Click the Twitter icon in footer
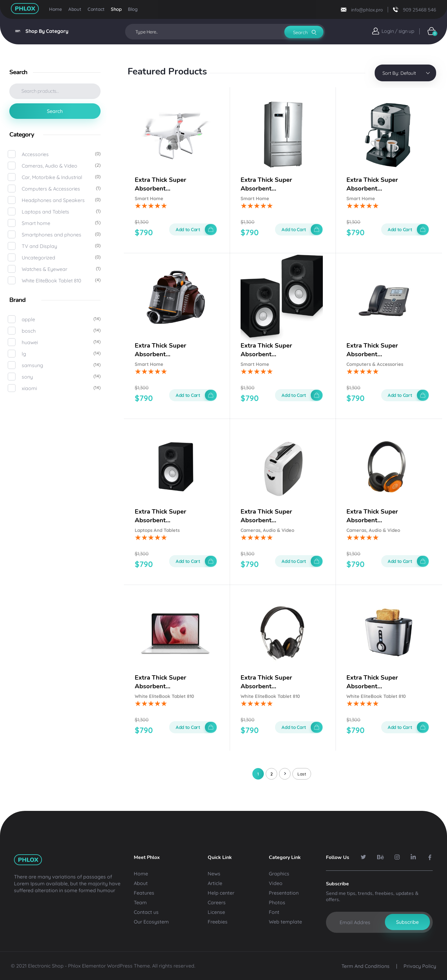447x980 pixels. click(x=363, y=857)
